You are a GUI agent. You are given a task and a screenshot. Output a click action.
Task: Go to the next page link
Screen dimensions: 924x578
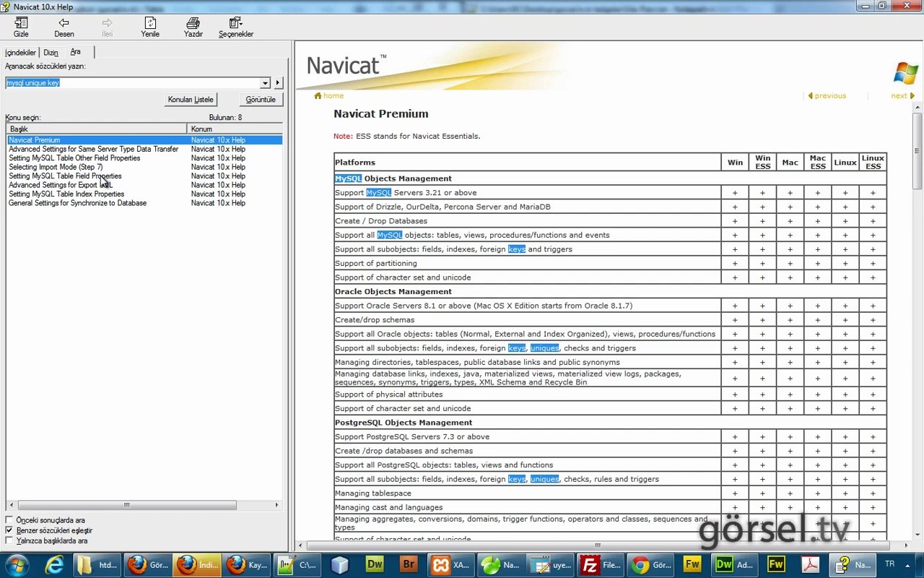point(899,95)
